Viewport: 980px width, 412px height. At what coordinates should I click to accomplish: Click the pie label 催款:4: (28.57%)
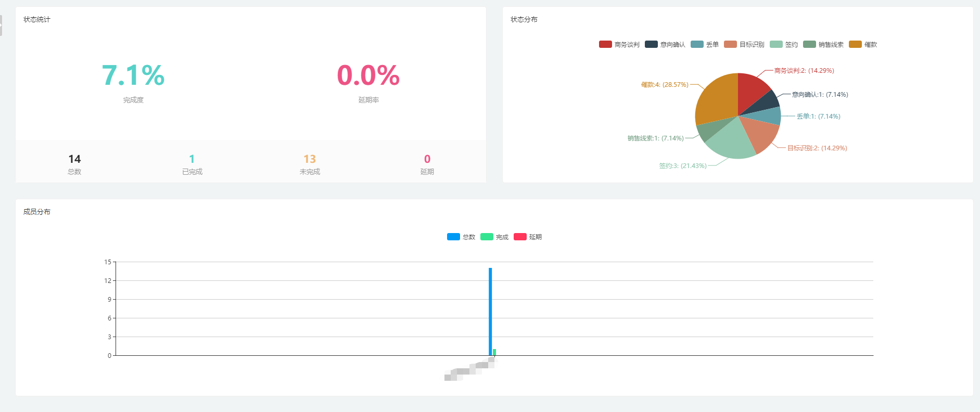[x=665, y=84]
